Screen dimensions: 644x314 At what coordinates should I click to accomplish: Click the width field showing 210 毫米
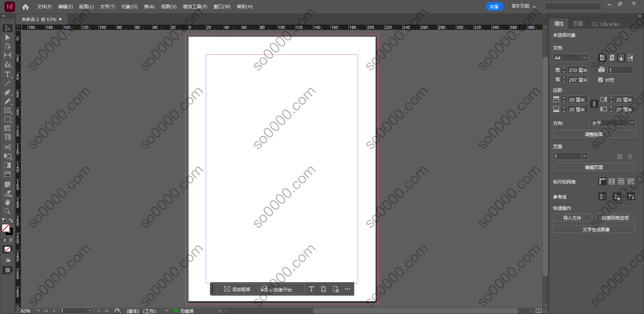578,70
